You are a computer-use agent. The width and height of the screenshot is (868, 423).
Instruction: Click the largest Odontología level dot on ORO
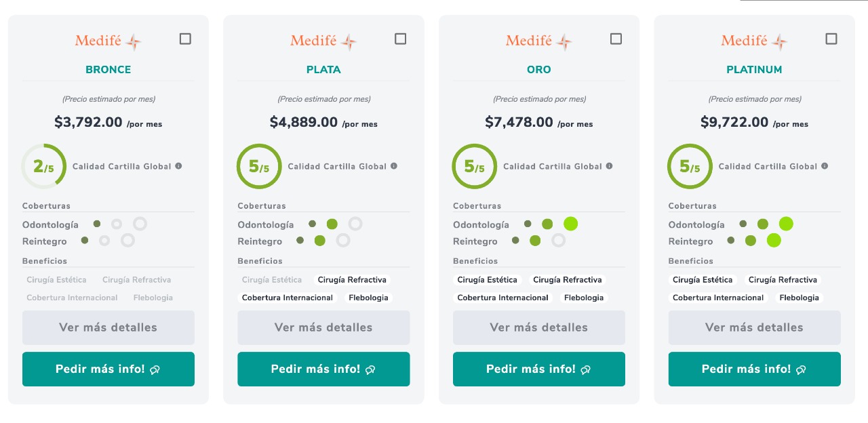click(x=570, y=224)
